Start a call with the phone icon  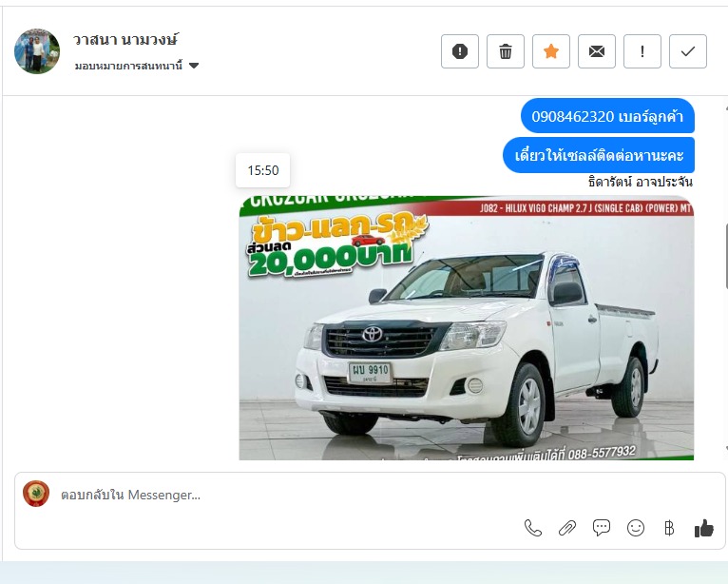[x=533, y=528]
